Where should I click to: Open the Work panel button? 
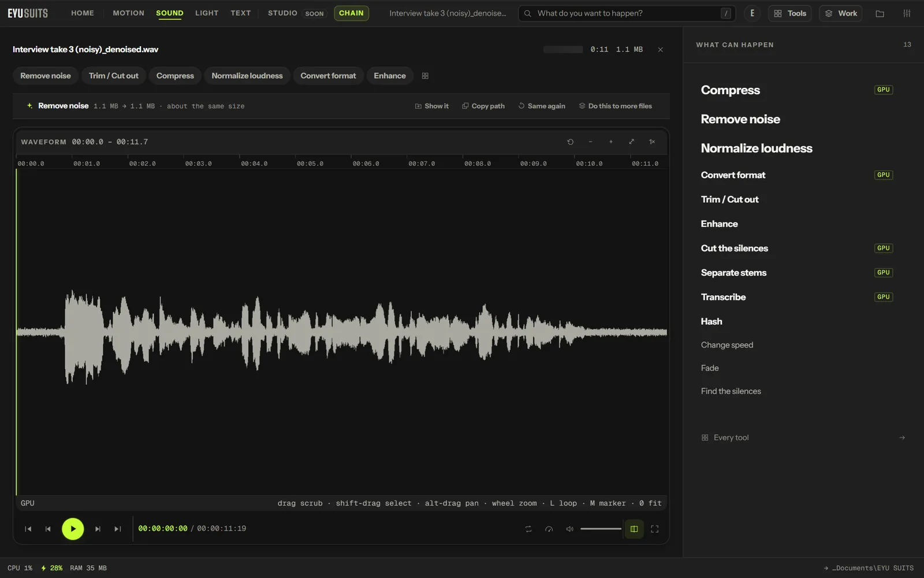pyautogui.click(x=841, y=13)
